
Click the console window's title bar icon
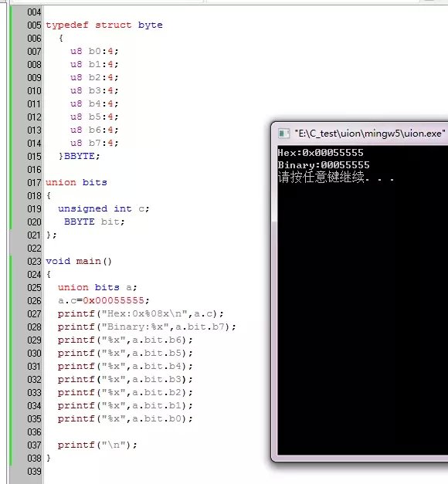283,134
